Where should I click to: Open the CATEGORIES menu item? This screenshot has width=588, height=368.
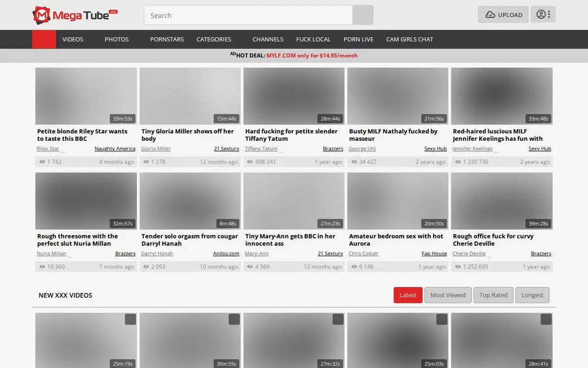[214, 39]
